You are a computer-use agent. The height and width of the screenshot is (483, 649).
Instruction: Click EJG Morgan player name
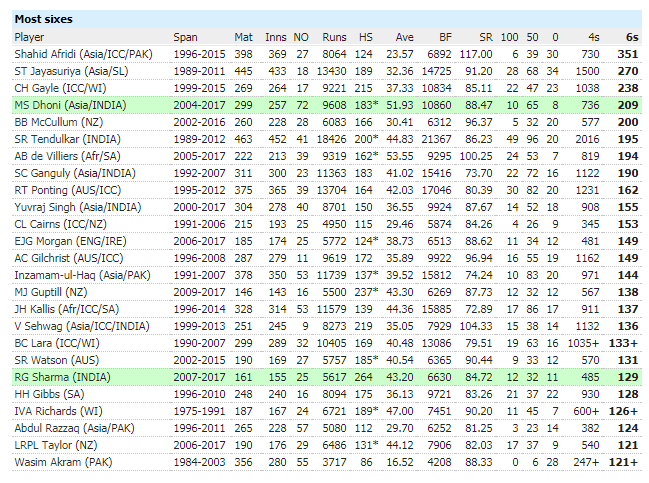click(70, 241)
